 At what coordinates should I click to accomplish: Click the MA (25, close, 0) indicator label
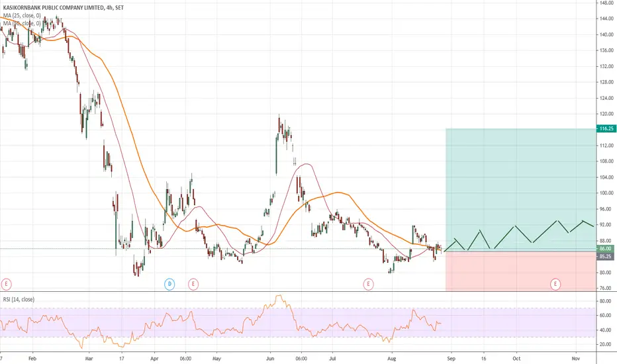tap(22, 16)
